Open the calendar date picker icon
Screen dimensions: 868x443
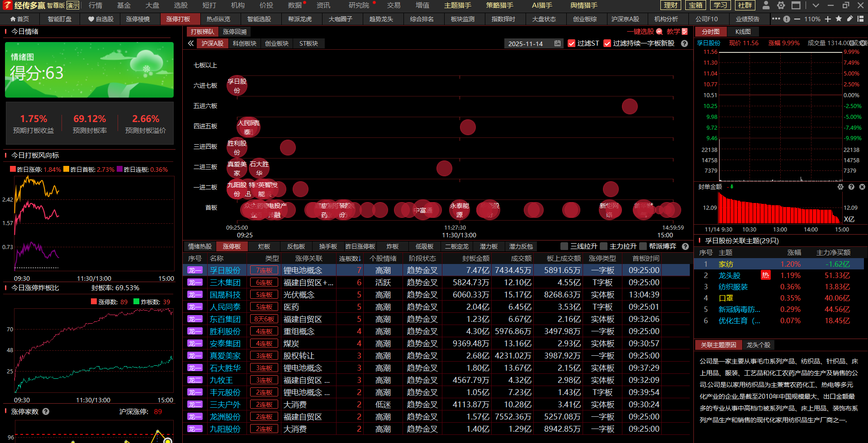[x=557, y=43]
